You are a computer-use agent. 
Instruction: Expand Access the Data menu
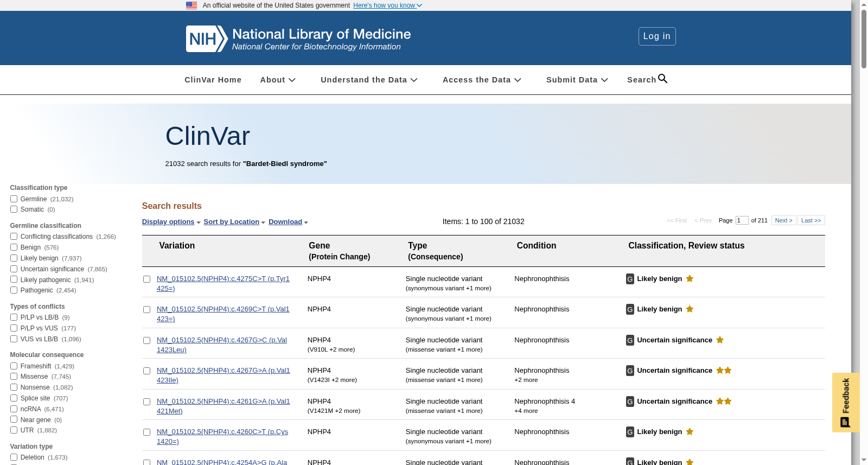coord(482,80)
